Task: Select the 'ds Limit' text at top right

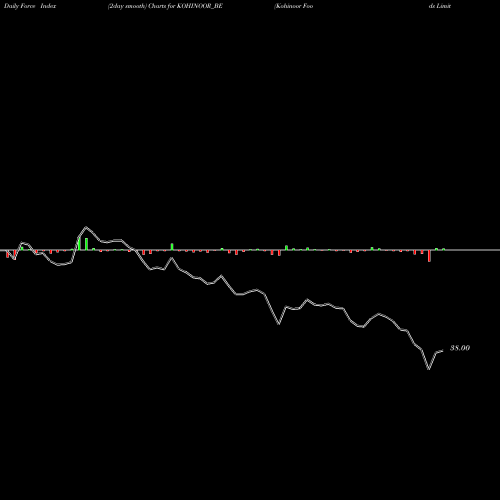Action: pos(440,6)
